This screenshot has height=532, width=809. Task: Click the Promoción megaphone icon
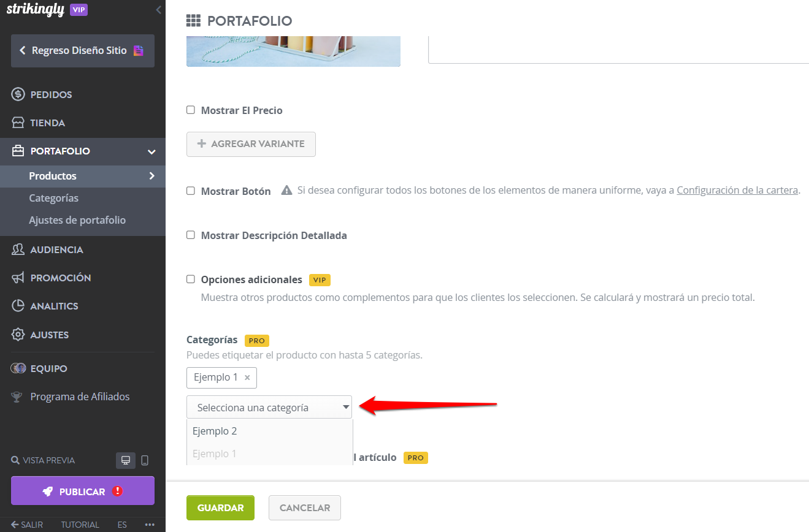[x=18, y=278]
